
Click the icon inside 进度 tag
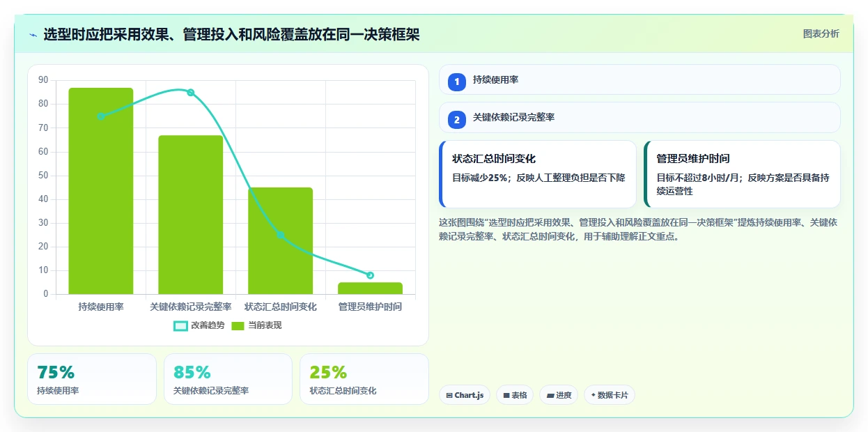coord(550,396)
